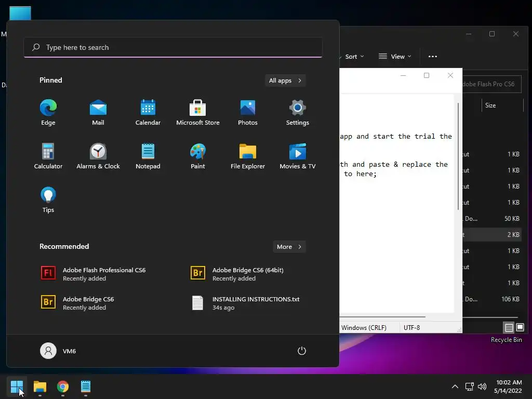Click the Start menu search box
The width and height of the screenshot is (532, 399).
pyautogui.click(x=173, y=47)
